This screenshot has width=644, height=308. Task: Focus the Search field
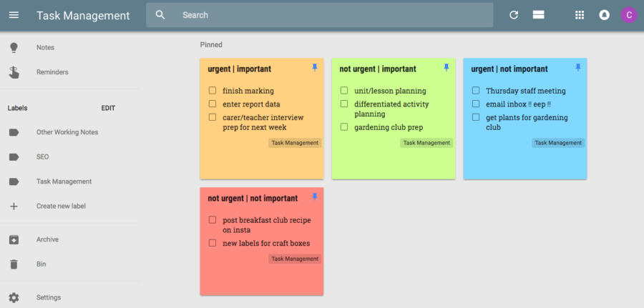pyautogui.click(x=320, y=15)
